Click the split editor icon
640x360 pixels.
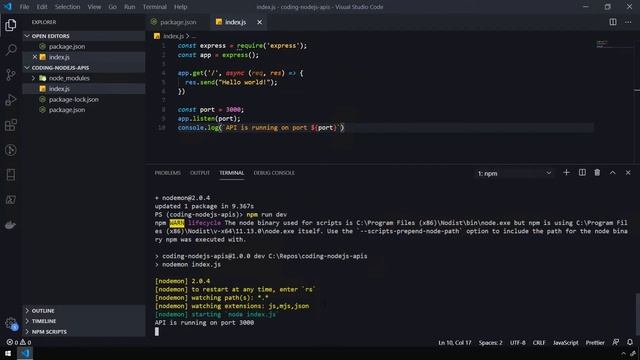pyautogui.click(x=613, y=22)
